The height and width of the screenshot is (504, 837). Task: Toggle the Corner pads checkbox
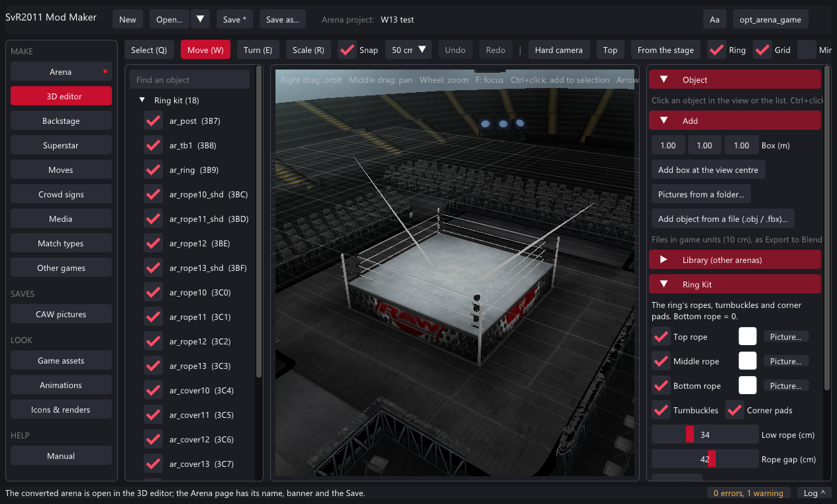tap(734, 410)
